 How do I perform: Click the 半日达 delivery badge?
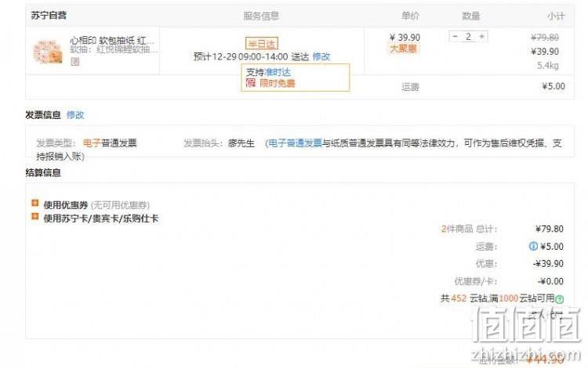(261, 43)
